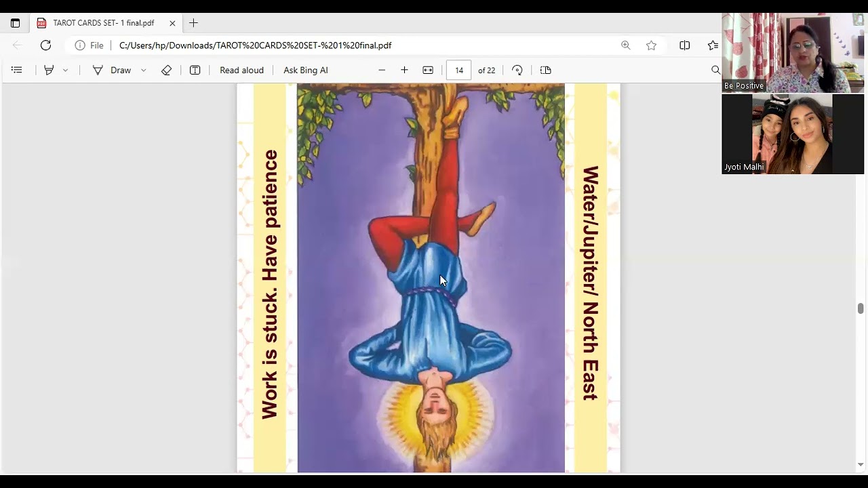Expand highlight color options
868x488 pixels.
(65, 70)
